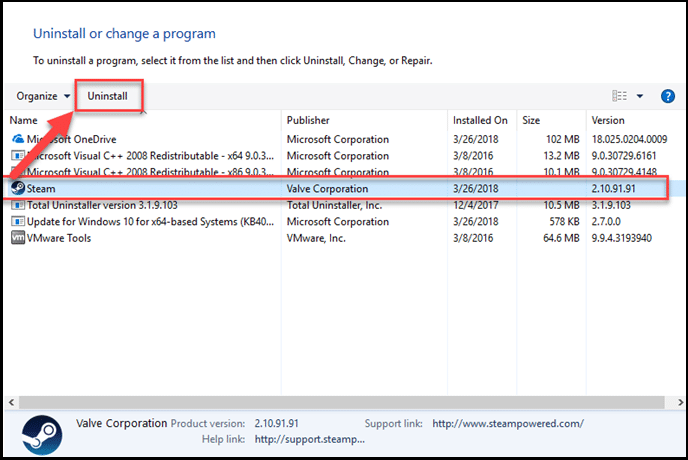Select the Microsoft OneDrive cloud icon
688x460 pixels.
(18, 139)
